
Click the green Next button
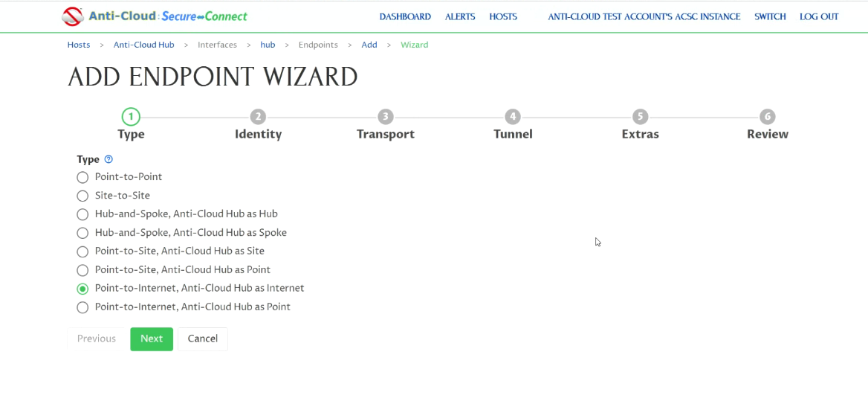152,339
